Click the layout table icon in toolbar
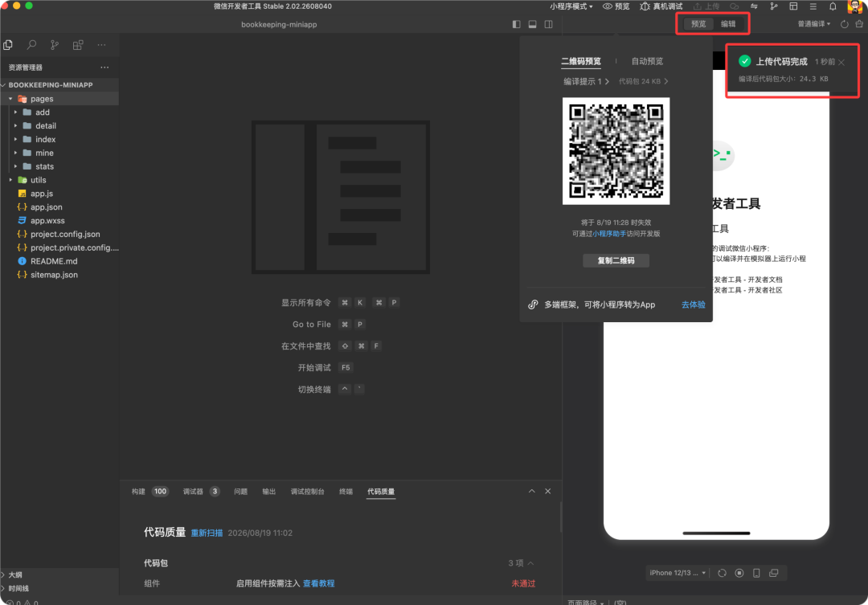The height and width of the screenshot is (605, 868). [793, 6]
